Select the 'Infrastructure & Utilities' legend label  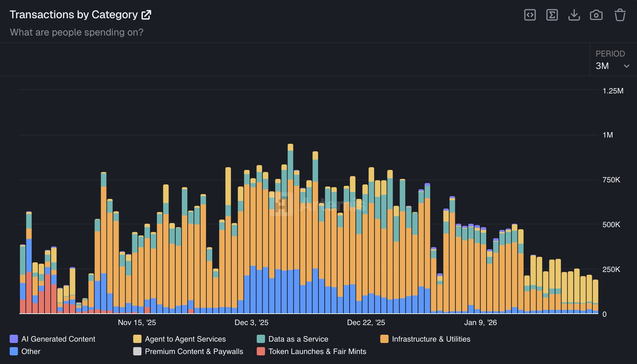click(x=431, y=339)
